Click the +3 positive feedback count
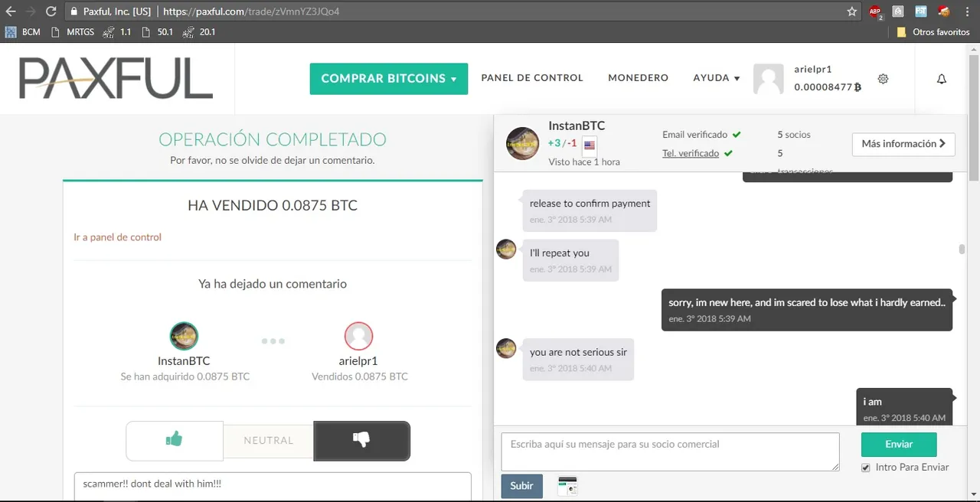 pos(554,143)
